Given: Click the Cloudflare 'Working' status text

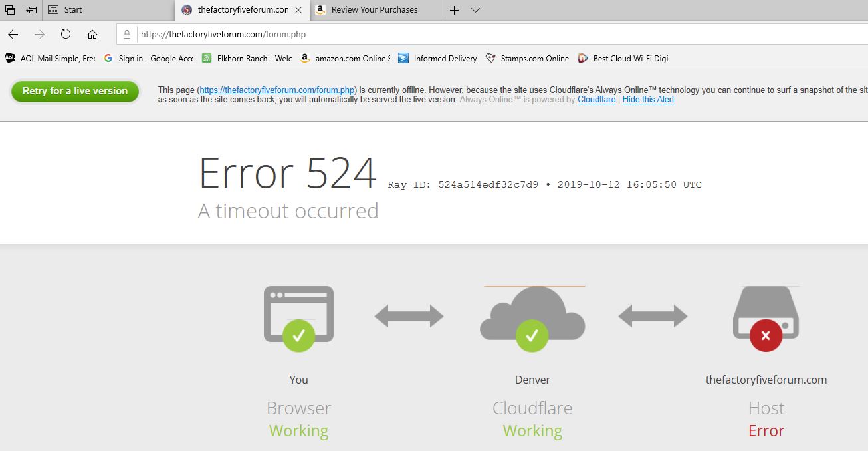Looking at the screenshot, I should pyautogui.click(x=532, y=431).
